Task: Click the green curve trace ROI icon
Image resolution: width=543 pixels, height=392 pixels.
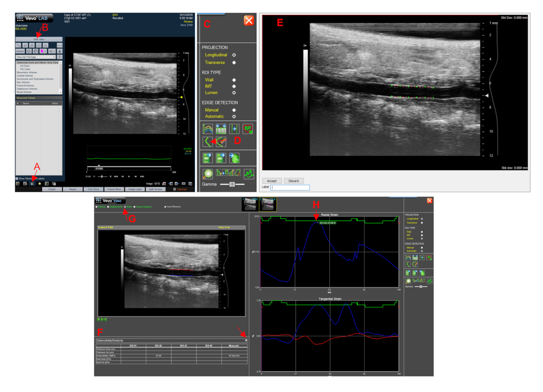Action: point(208,141)
